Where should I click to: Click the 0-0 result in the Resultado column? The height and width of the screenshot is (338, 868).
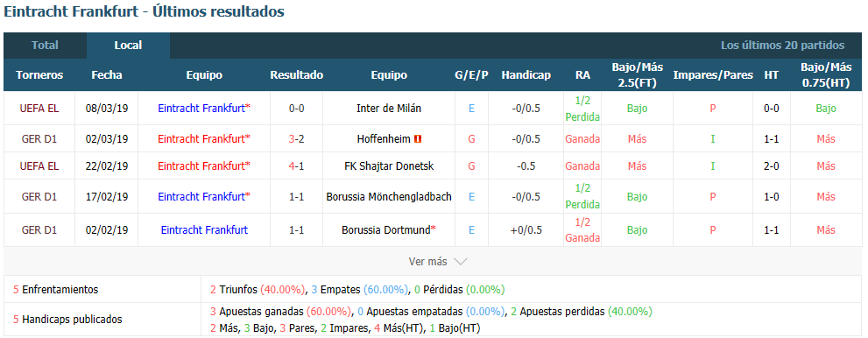pos(297,109)
